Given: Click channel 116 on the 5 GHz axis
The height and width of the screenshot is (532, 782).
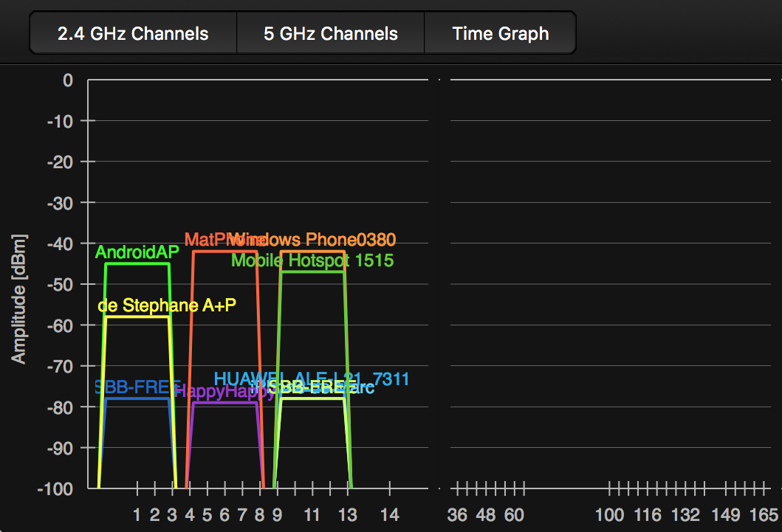Looking at the screenshot, I should pyautogui.click(x=648, y=515).
